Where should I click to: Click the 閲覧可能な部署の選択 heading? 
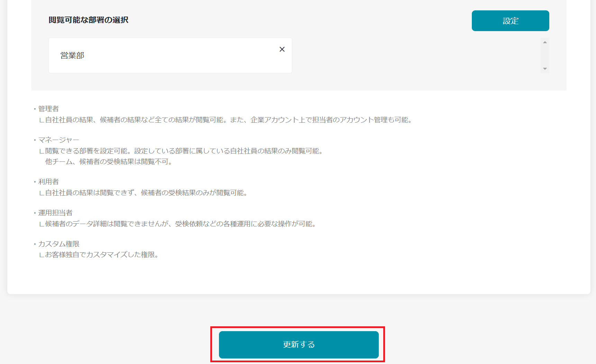click(x=89, y=20)
